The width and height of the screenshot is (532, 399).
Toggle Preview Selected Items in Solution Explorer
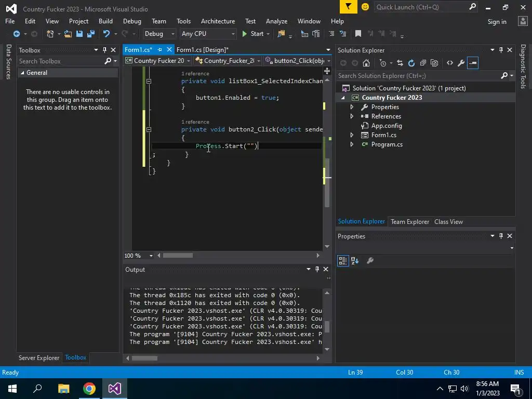click(x=473, y=63)
